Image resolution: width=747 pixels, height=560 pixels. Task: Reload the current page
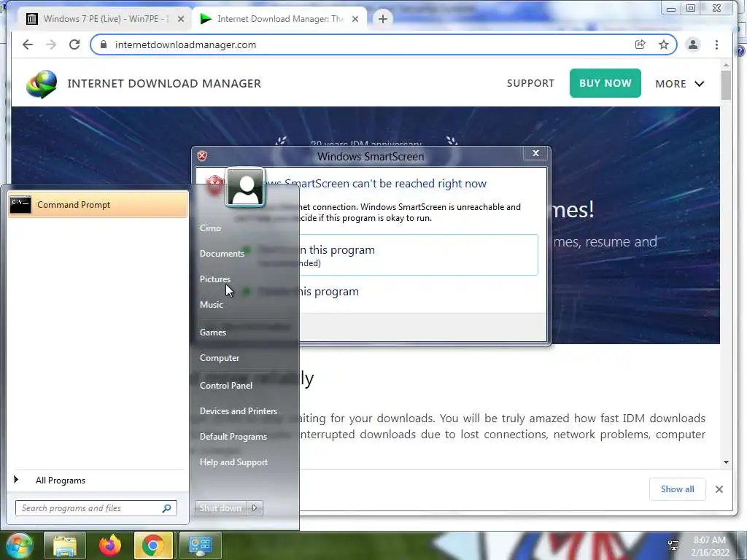(74, 44)
